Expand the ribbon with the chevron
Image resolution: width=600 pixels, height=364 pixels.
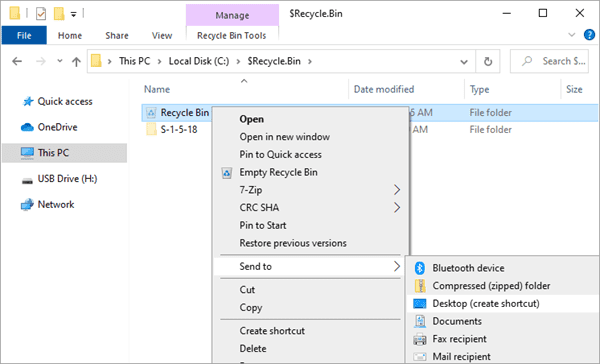[572, 35]
